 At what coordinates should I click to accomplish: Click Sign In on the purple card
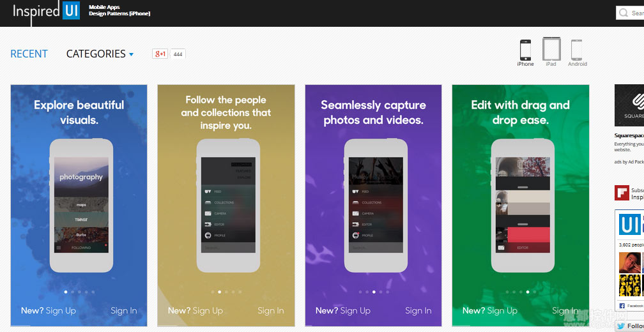[418, 311]
